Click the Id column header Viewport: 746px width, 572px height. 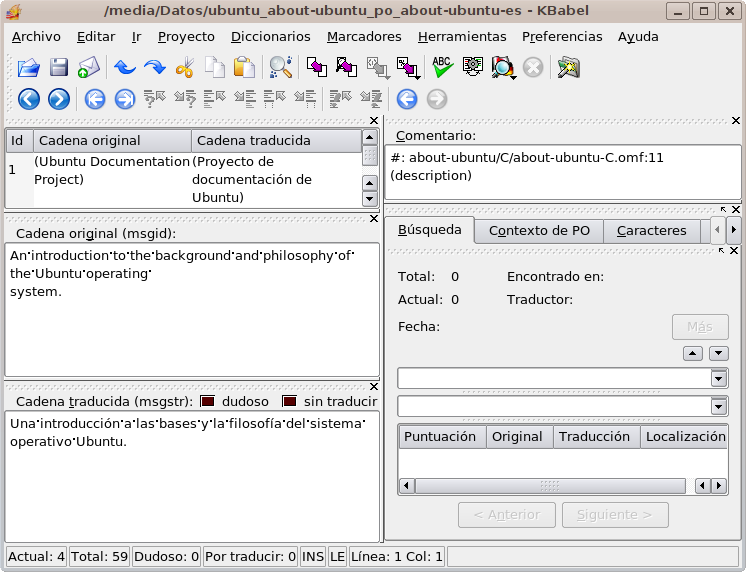[19, 140]
